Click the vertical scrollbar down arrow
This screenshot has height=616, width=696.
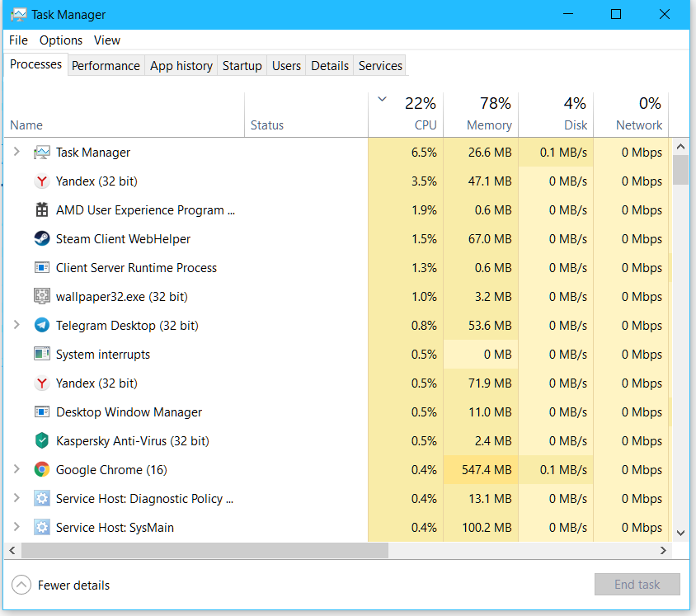(x=680, y=533)
